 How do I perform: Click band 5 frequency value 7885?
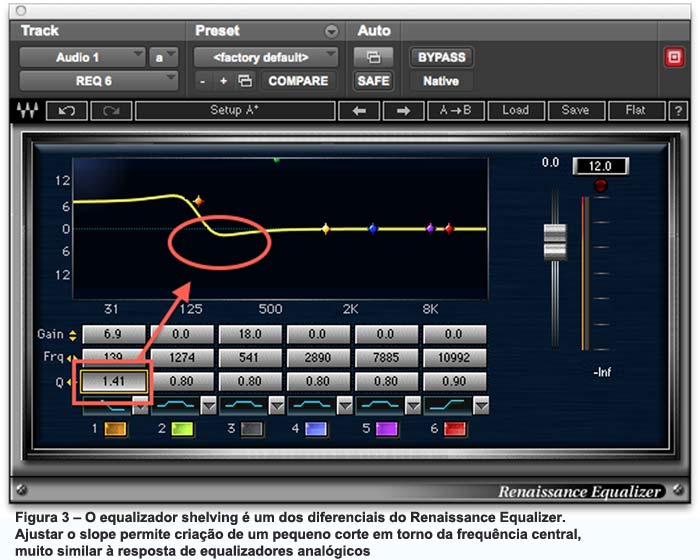click(x=386, y=357)
